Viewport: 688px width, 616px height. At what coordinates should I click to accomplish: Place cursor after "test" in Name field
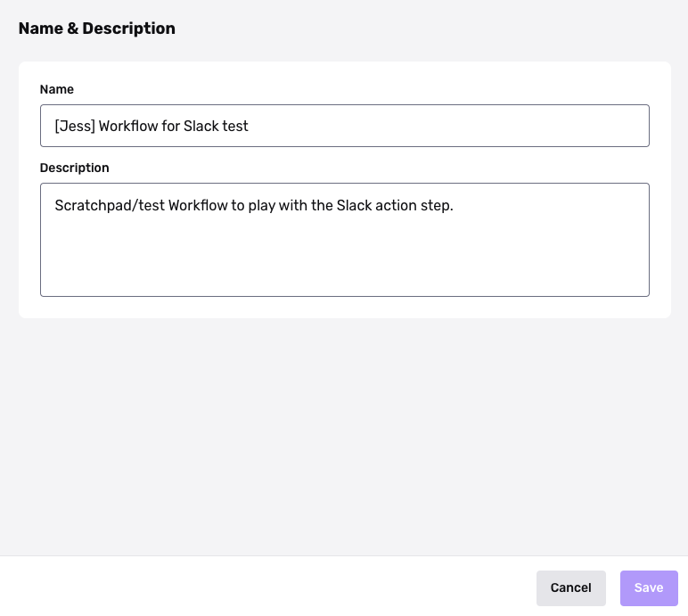click(x=250, y=127)
